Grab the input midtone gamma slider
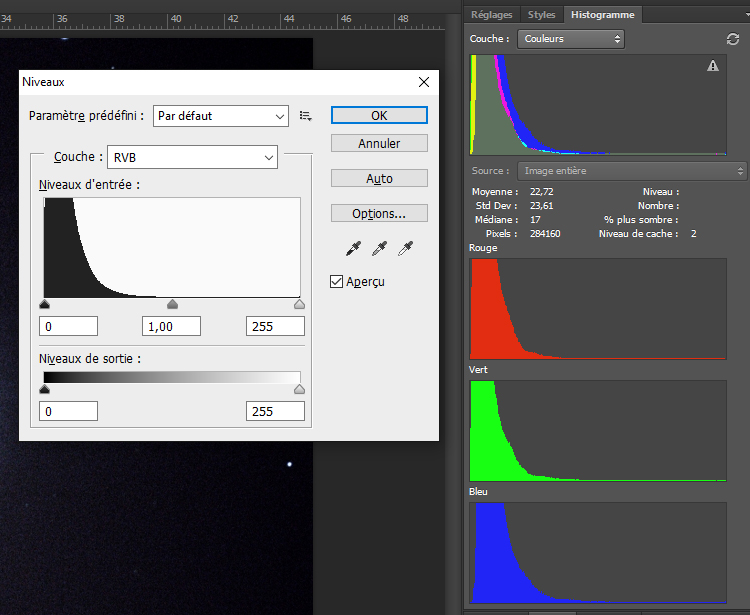The width and height of the screenshot is (750, 615). click(172, 304)
